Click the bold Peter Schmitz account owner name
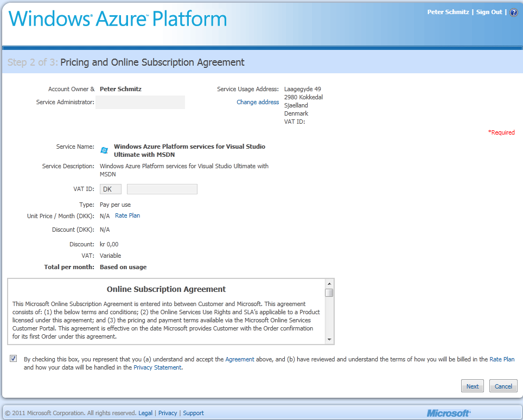This screenshot has height=420, width=523. pyautogui.click(x=120, y=89)
